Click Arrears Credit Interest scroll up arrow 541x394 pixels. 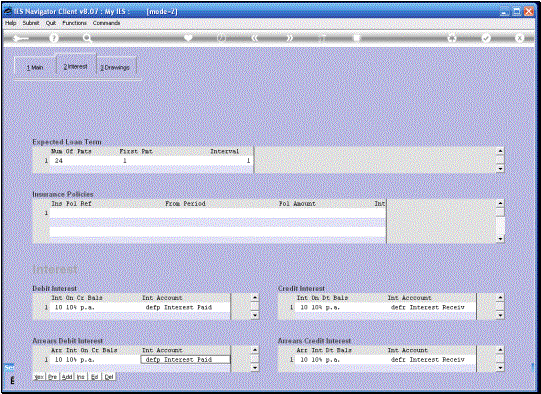coord(500,350)
